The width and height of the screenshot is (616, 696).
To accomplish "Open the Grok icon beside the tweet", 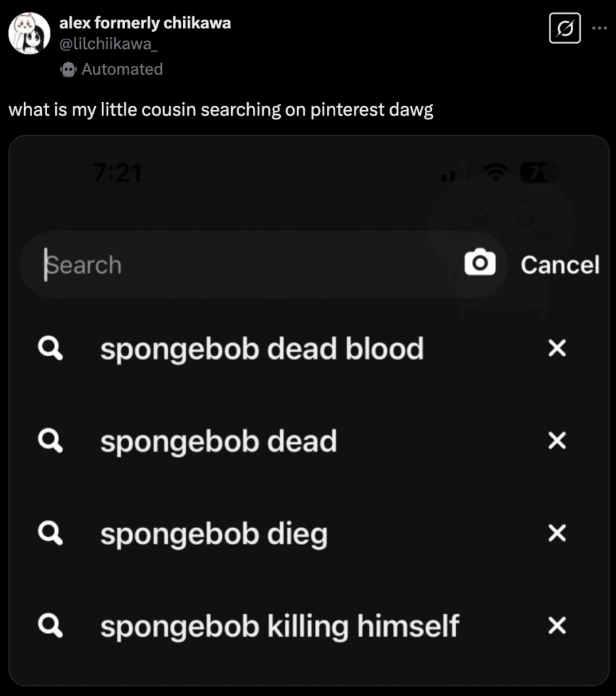I will pyautogui.click(x=564, y=29).
